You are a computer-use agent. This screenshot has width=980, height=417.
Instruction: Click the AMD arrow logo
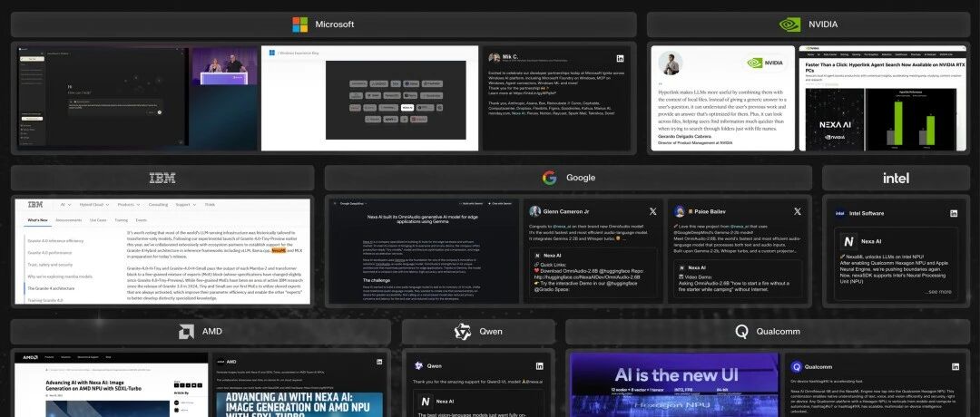186,332
